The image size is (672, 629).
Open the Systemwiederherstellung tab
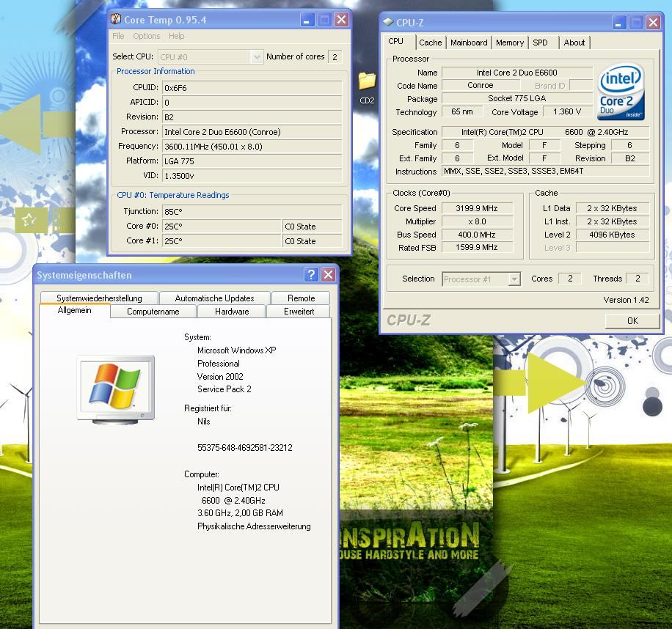click(99, 298)
